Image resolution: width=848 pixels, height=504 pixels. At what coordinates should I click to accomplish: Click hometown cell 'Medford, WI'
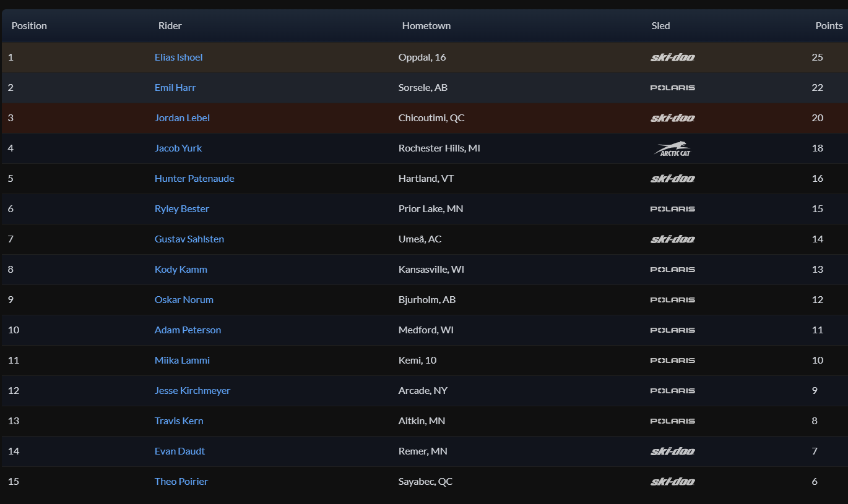click(x=426, y=330)
